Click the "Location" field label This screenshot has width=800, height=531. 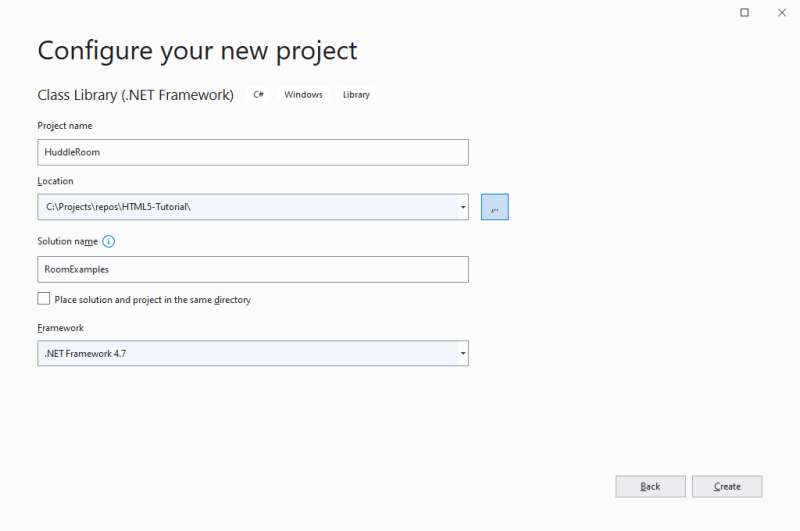point(56,181)
